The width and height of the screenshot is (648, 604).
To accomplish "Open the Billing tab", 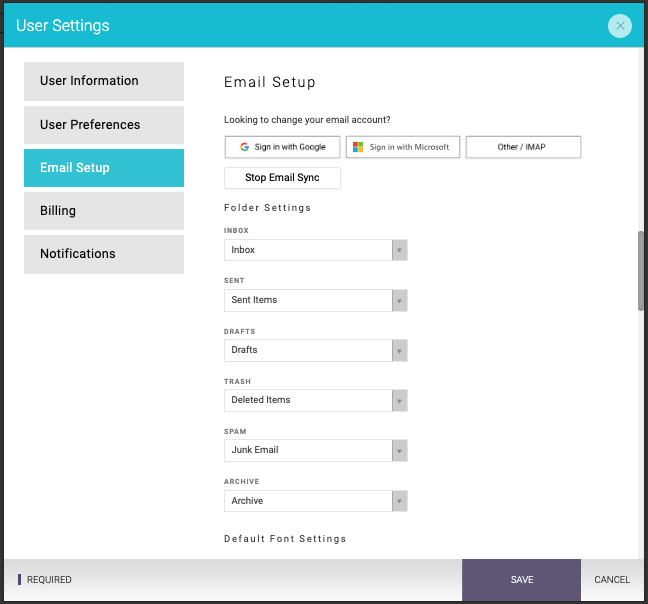I will [x=104, y=211].
